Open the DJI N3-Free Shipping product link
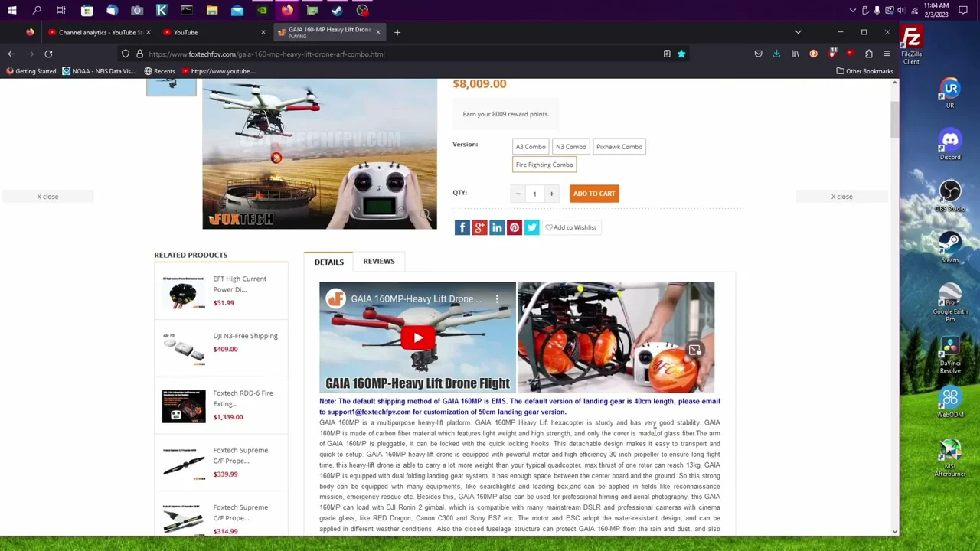This screenshot has width=980, height=551. pyautogui.click(x=245, y=336)
